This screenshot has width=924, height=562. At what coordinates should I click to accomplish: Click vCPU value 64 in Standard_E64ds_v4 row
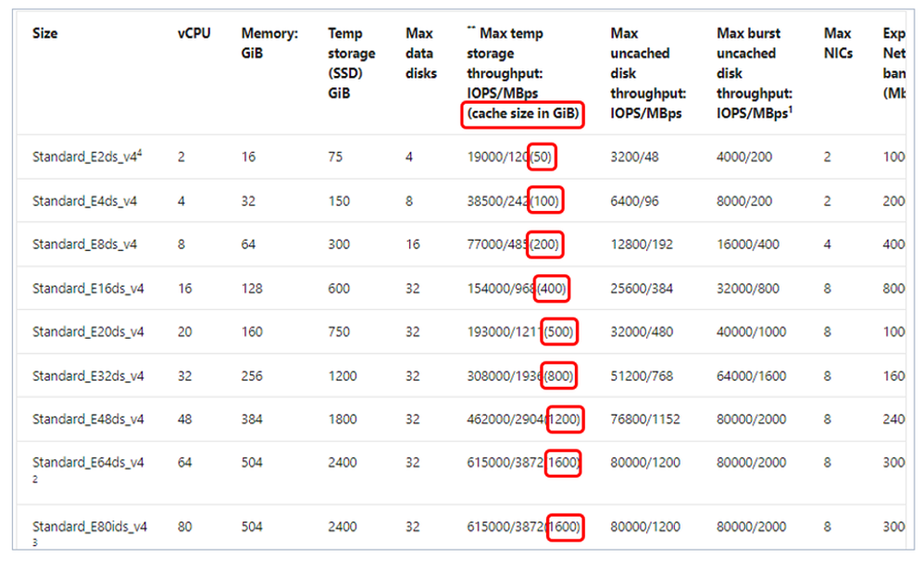click(185, 462)
